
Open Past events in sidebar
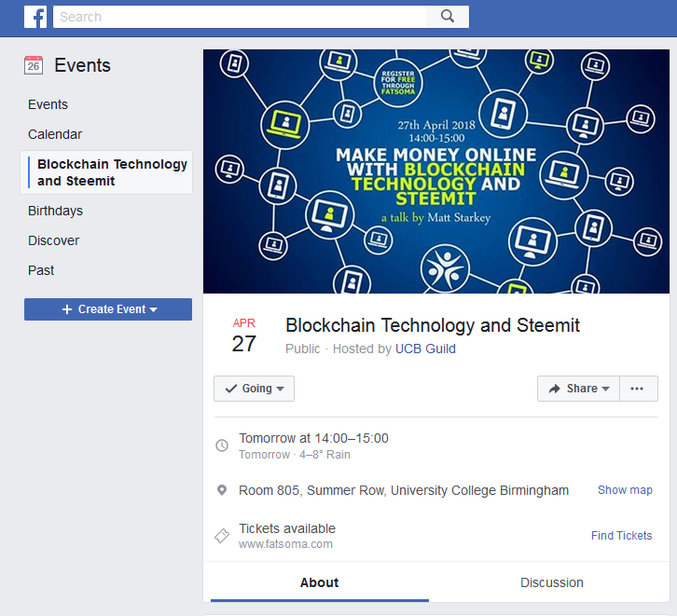tap(41, 270)
